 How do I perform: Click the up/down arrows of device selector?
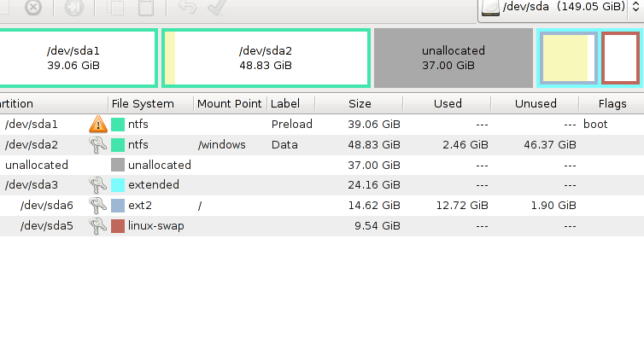(635, 7)
